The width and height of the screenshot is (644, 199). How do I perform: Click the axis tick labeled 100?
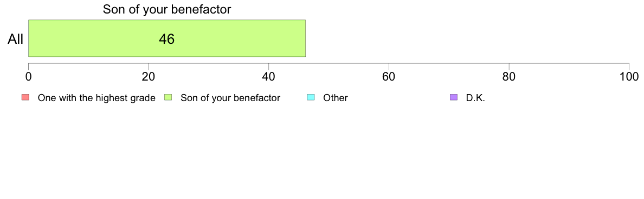tap(629, 76)
